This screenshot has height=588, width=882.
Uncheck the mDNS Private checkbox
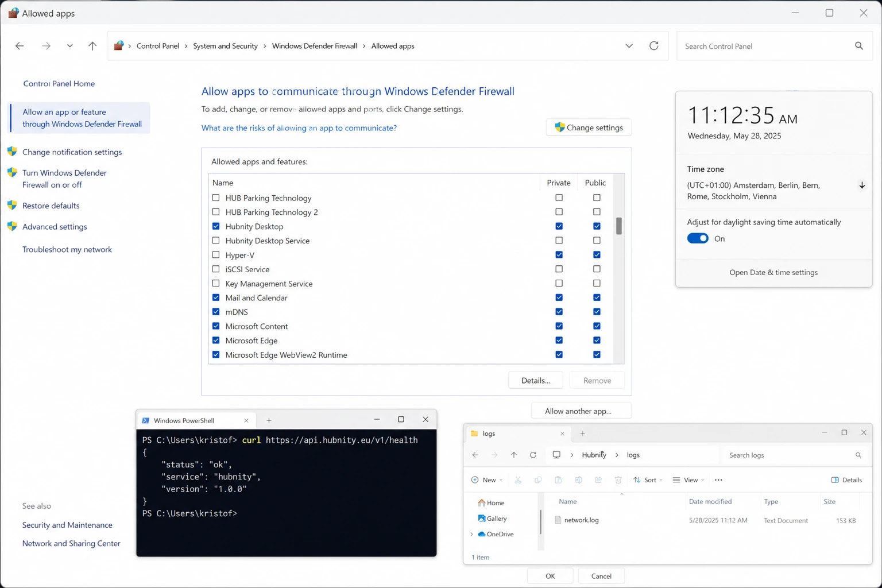559,312
